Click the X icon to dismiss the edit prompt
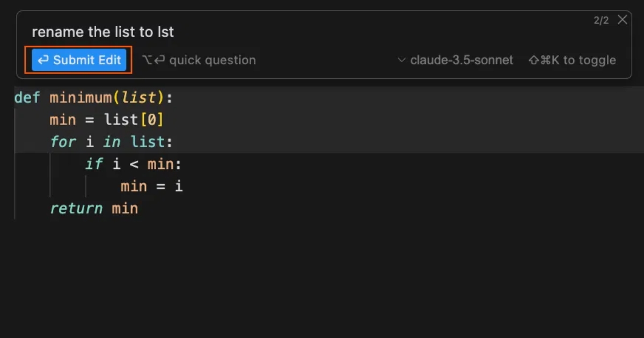This screenshot has height=338, width=644. [x=622, y=20]
